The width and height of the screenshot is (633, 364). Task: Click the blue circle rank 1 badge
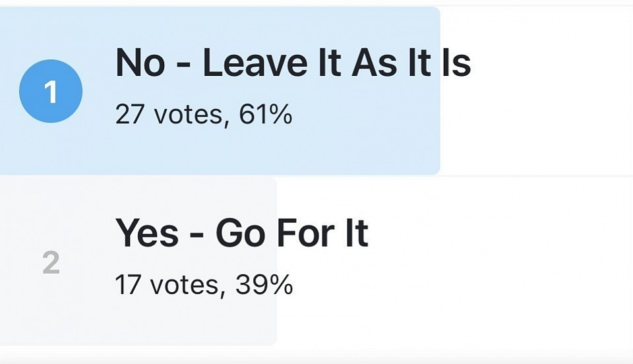(51, 92)
